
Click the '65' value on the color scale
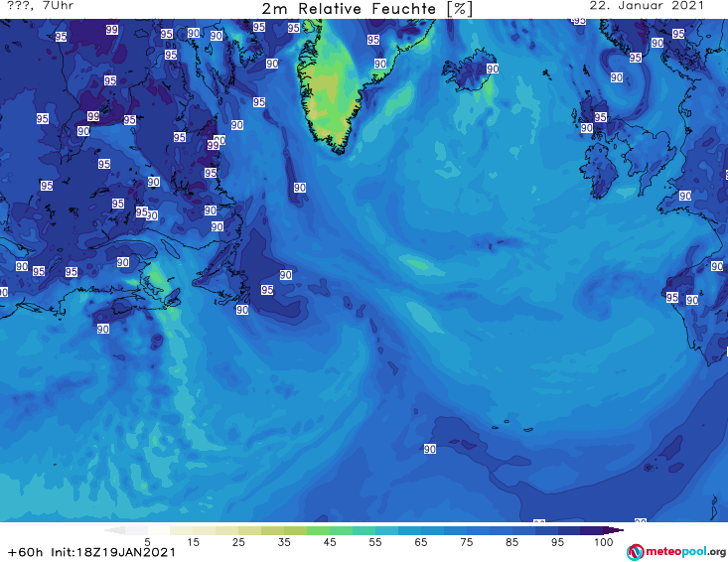point(421,542)
